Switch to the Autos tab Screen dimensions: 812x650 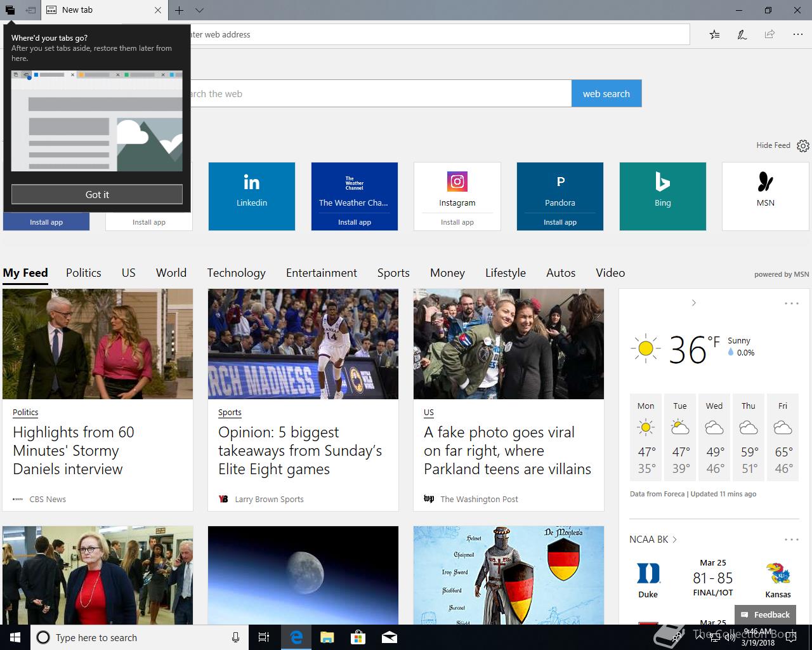pyautogui.click(x=561, y=273)
